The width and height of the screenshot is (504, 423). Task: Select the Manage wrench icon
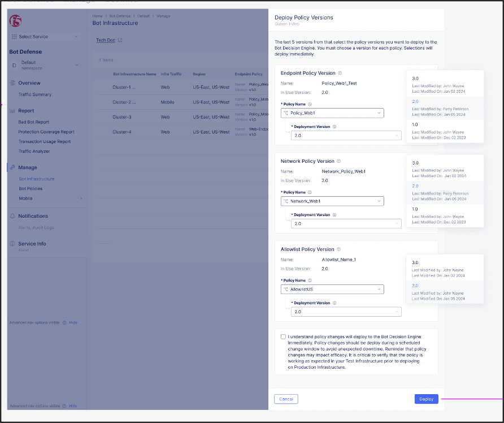12,167
